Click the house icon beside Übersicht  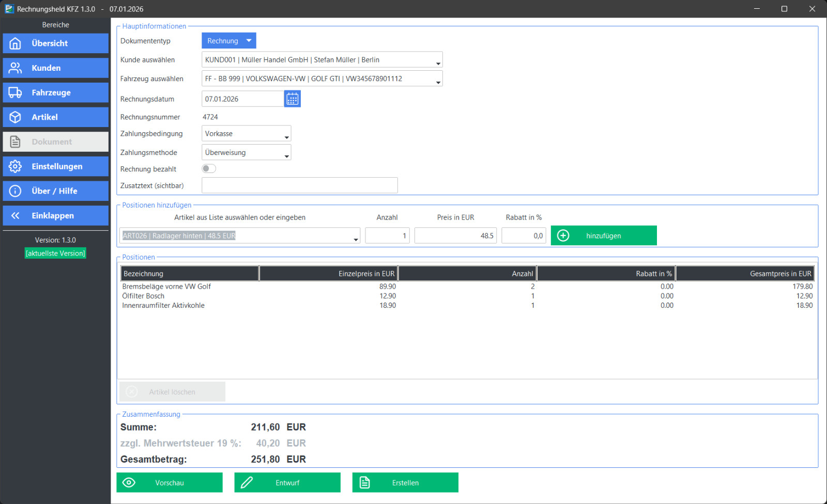tap(16, 43)
